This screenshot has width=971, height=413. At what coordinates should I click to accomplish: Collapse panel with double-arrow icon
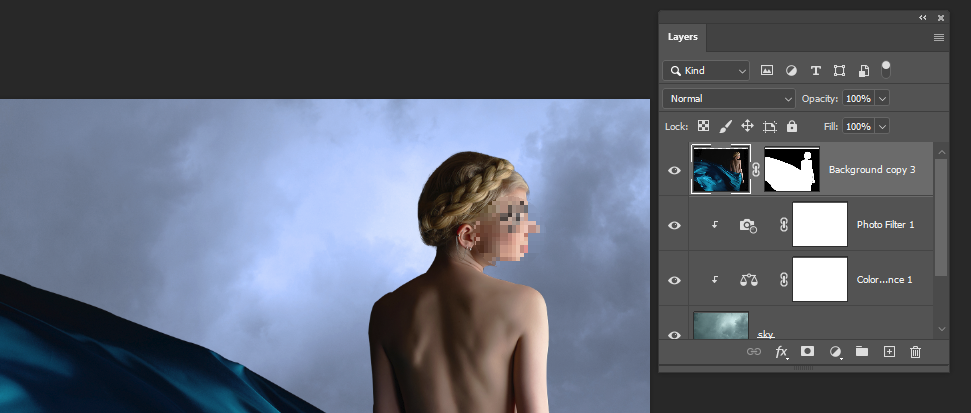[923, 18]
